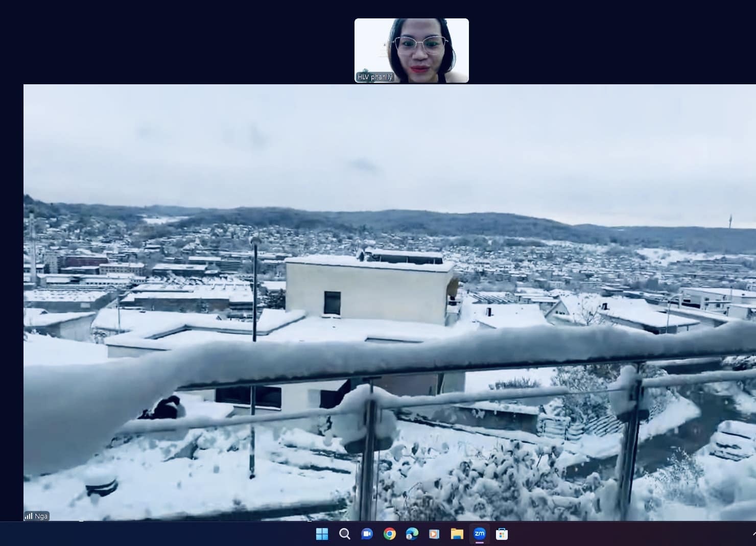Screen dimensions: 756x546
Task: Select the HLV phan lý video thumbnail
Action: coord(412,51)
